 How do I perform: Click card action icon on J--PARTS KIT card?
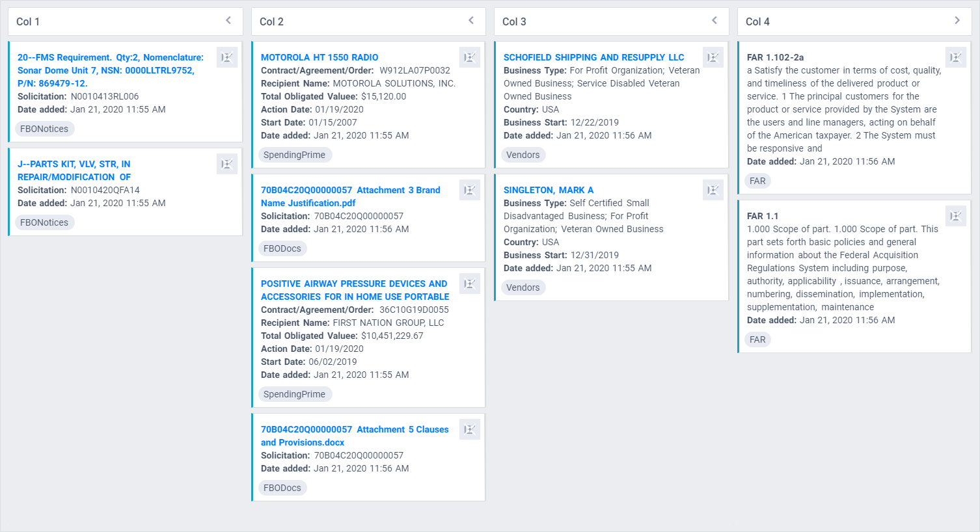tap(227, 164)
